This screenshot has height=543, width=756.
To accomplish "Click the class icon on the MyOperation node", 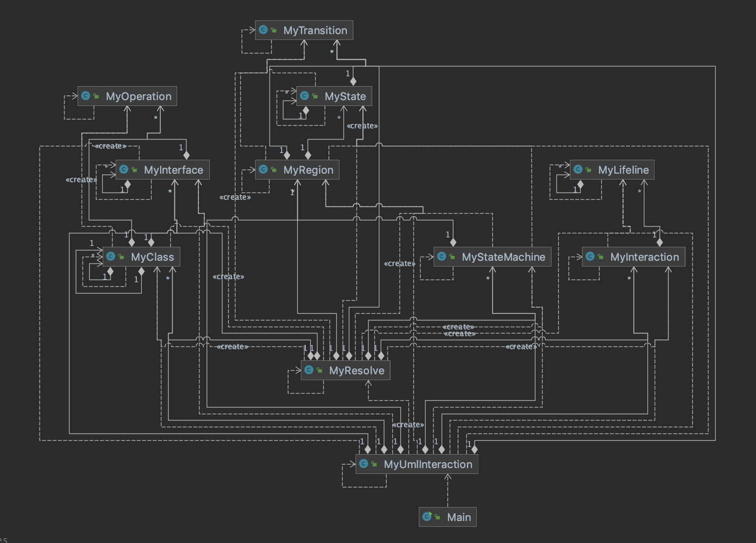I will click(86, 96).
